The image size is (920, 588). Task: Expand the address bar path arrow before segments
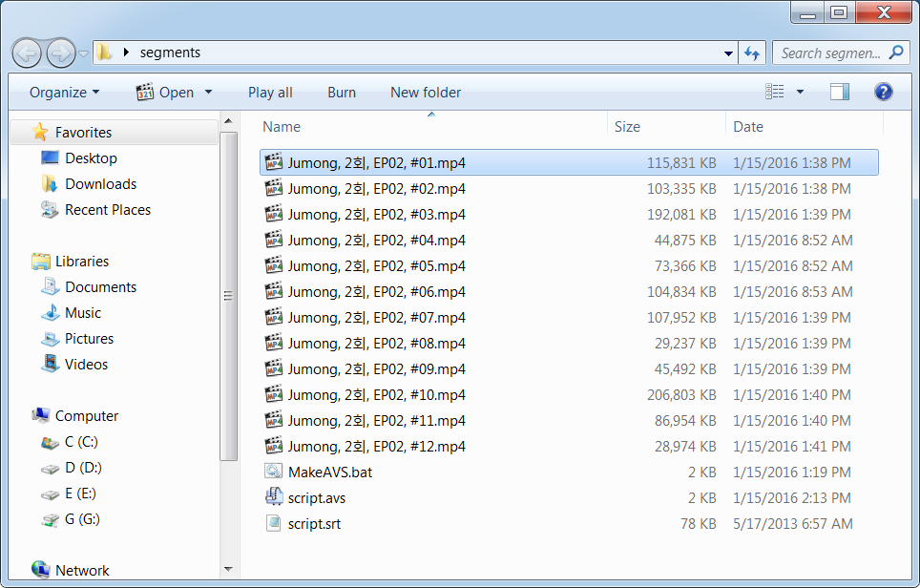(x=126, y=52)
